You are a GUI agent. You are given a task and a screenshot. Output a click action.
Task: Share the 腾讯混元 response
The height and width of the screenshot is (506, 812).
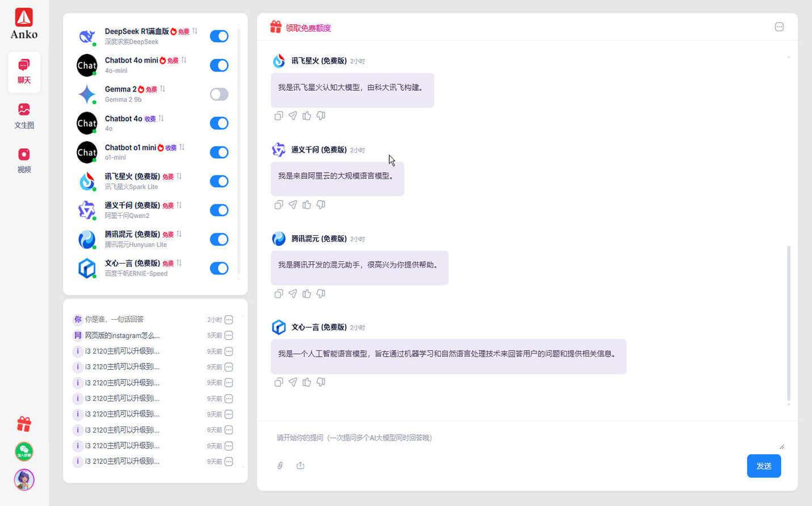coord(293,294)
